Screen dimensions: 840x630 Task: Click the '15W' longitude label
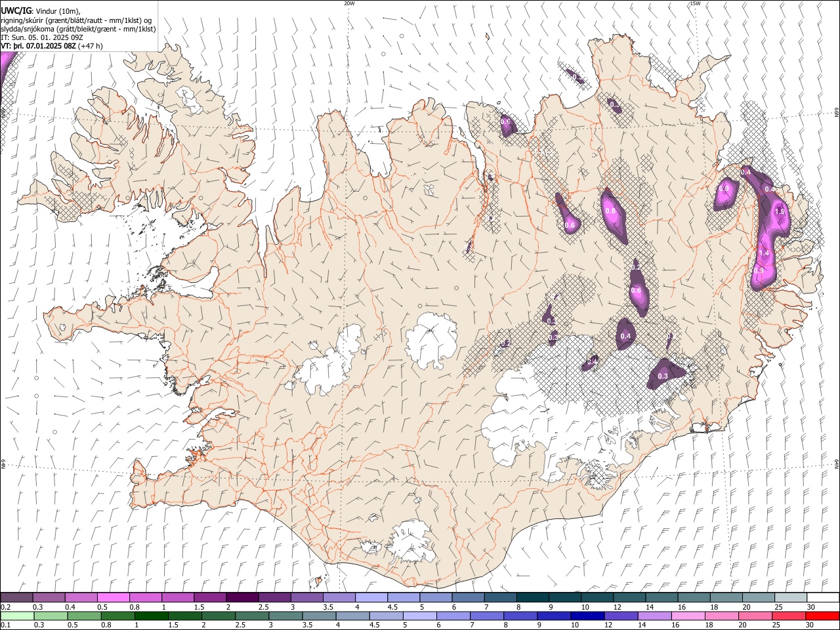[x=695, y=3]
